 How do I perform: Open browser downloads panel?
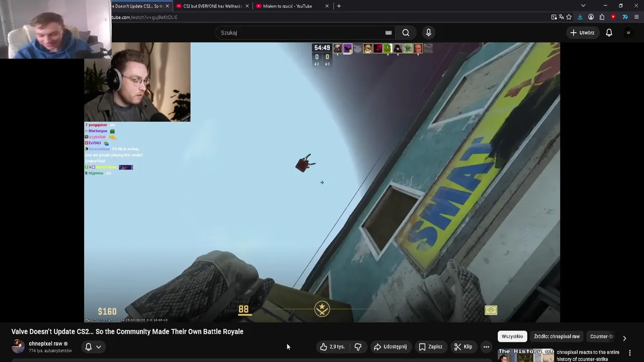(580, 17)
